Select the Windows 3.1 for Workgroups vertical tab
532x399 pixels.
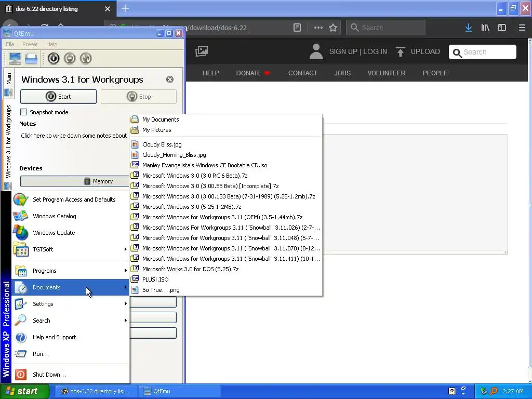[8, 146]
